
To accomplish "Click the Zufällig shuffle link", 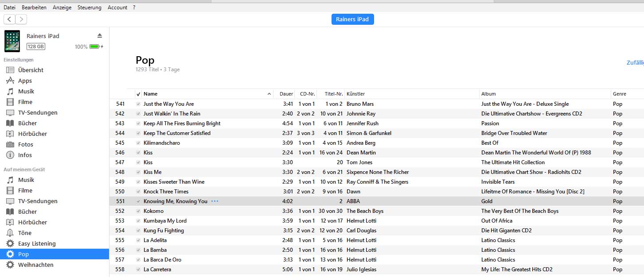I will click(635, 63).
